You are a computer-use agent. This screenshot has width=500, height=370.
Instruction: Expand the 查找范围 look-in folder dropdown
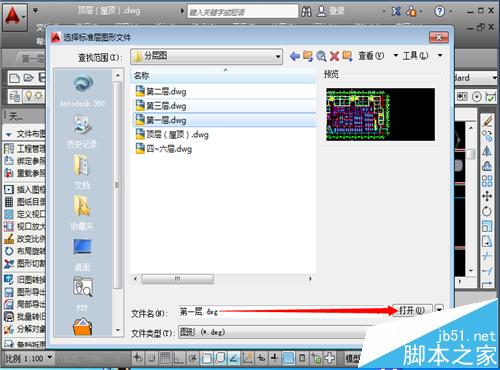point(278,57)
